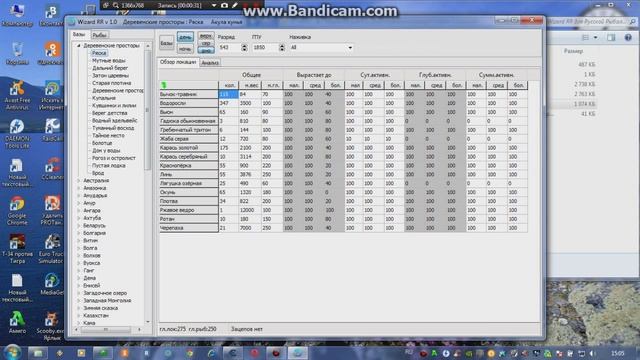Viewport: 640px width, 360px height.
Task: Click the Internet Explorer taskbar icon
Action: 211,353
